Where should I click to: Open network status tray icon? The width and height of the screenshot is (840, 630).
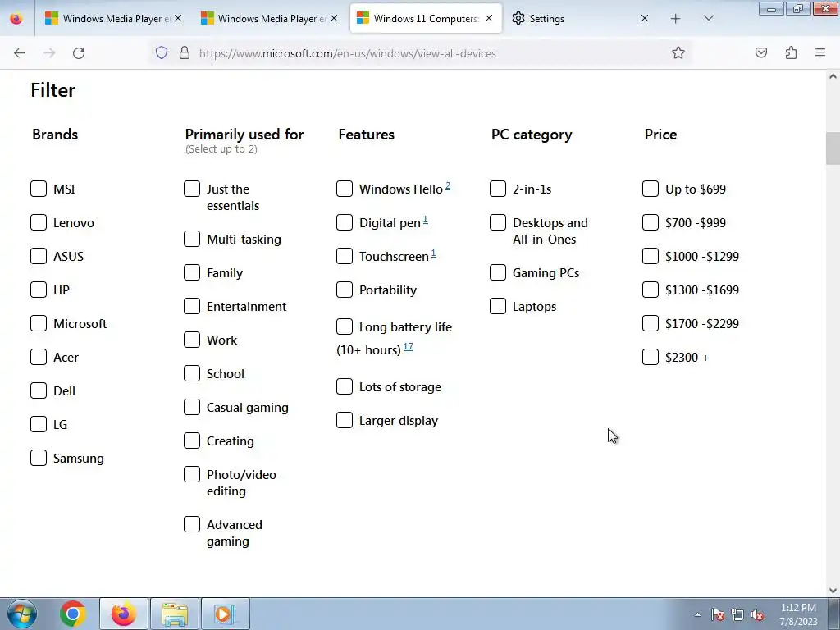[x=737, y=614]
